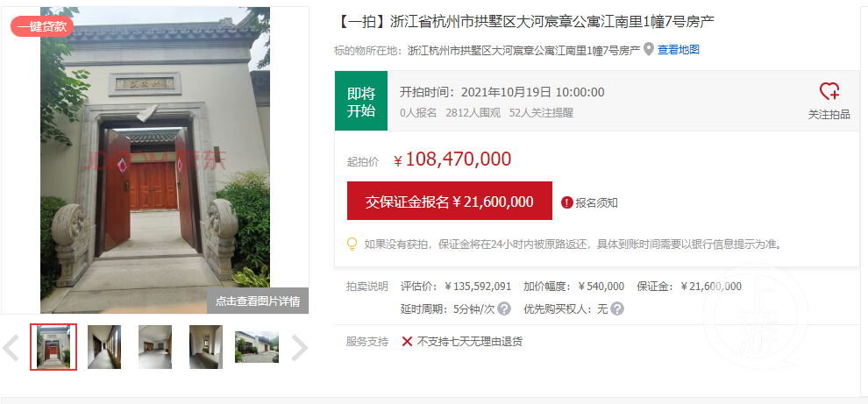Open 点击查看图片详情 on the main image

[x=258, y=301]
